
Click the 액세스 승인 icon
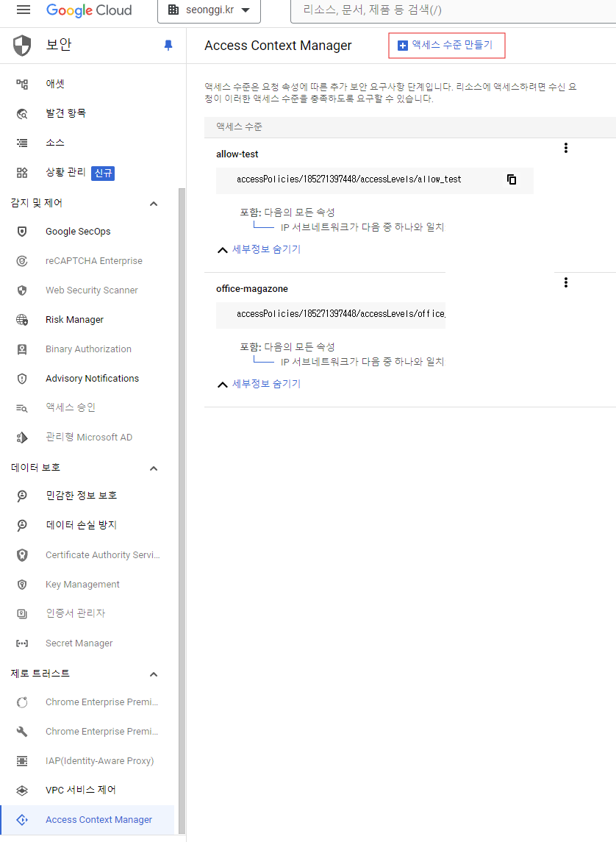pos(22,408)
